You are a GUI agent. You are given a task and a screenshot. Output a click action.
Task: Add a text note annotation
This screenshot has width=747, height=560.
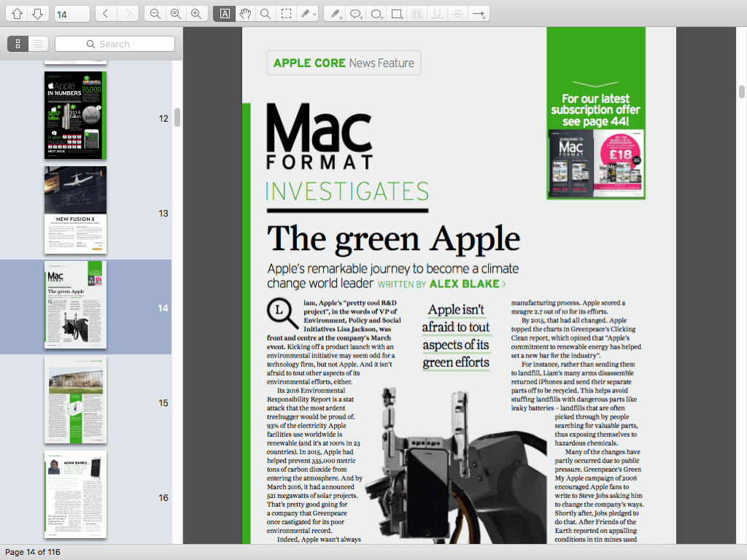[336, 14]
